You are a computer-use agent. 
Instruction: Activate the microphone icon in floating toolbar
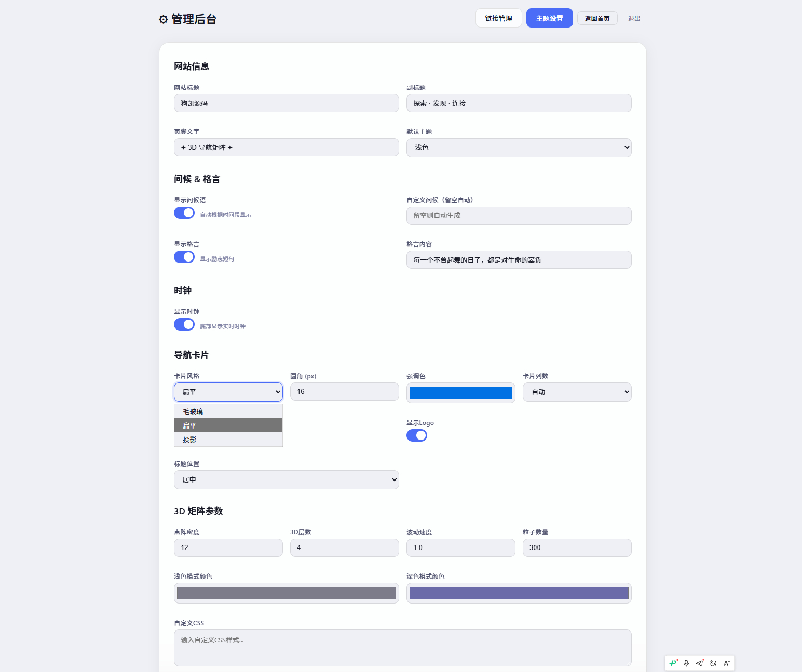point(686,663)
